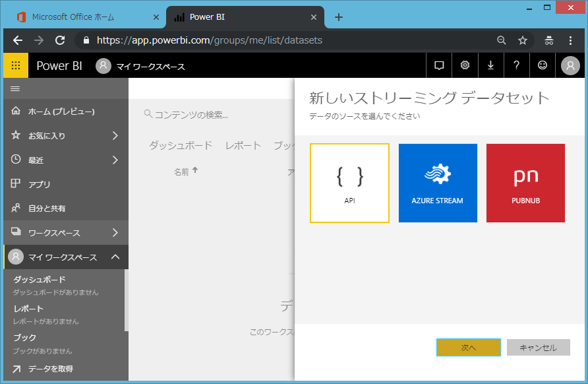The height and width of the screenshot is (384, 588).
Task: Select the ダッシュボード section in the sidebar
Action: pos(40,280)
